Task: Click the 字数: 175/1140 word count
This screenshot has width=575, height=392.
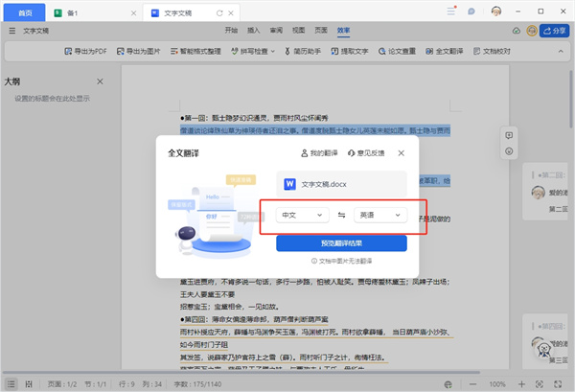Action: (x=197, y=384)
